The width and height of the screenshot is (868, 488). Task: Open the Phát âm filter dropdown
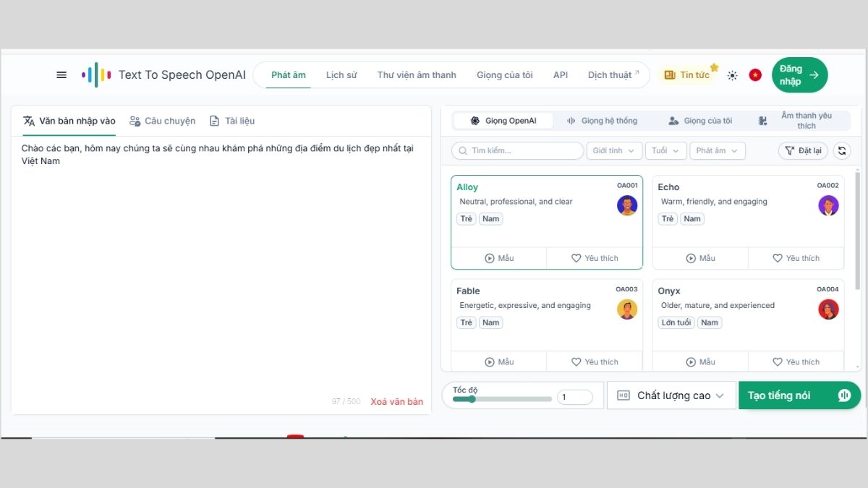pyautogui.click(x=718, y=150)
